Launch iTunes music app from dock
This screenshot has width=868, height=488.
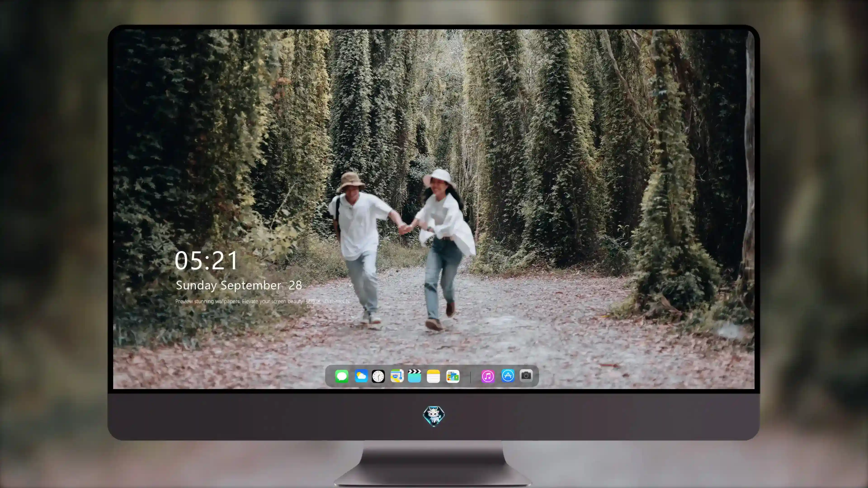tap(488, 376)
